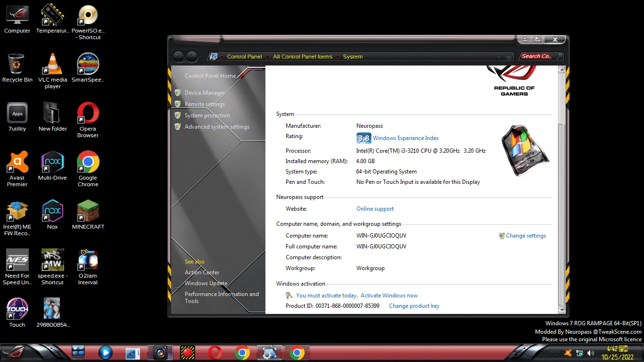Image resolution: width=644 pixels, height=362 pixels.
Task: Launch O2Jam Interval desktop shortcut
Action: 88,267
